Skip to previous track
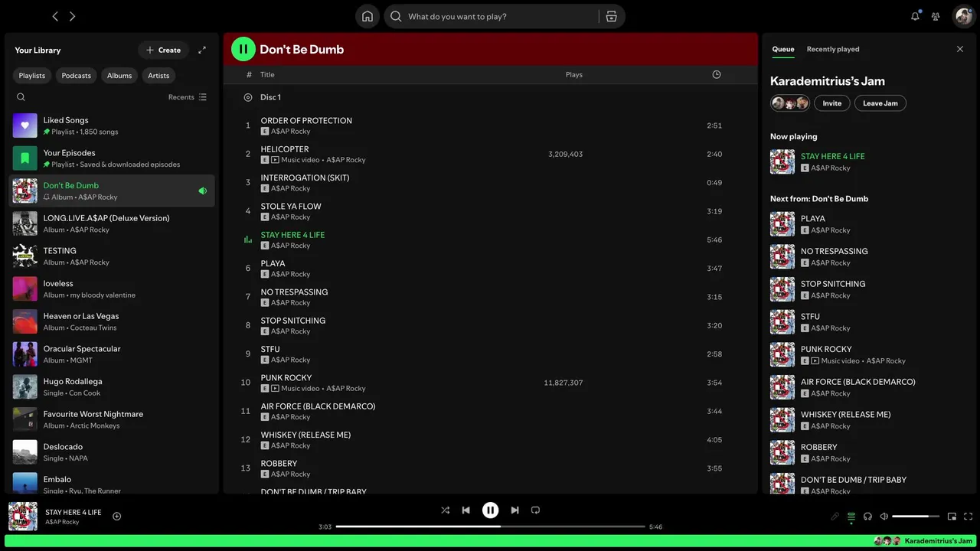This screenshot has height=551, width=980. coord(465,510)
